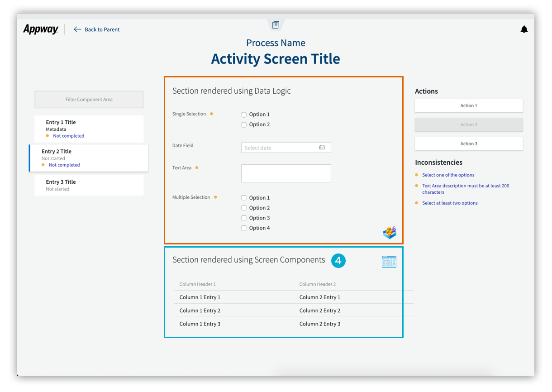Click inside the Text Area field
The height and width of the screenshot is (392, 552).
coord(286,173)
